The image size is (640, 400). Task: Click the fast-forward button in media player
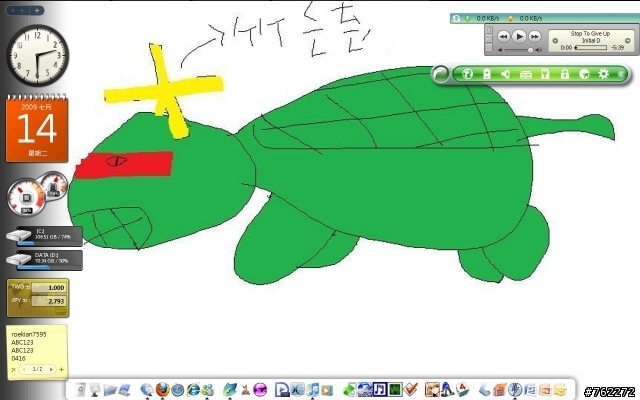pyautogui.click(x=534, y=36)
